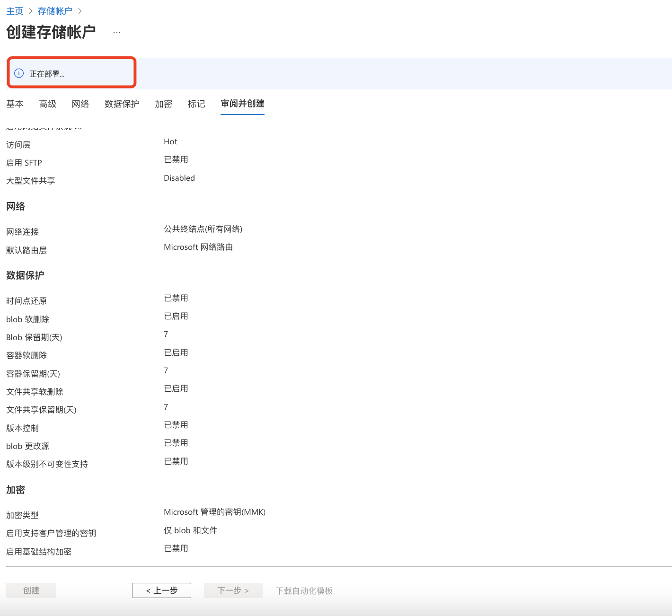This screenshot has width=672, height=616.
Task: Click the 版本级别不可变性支持 label
Action: point(47,464)
